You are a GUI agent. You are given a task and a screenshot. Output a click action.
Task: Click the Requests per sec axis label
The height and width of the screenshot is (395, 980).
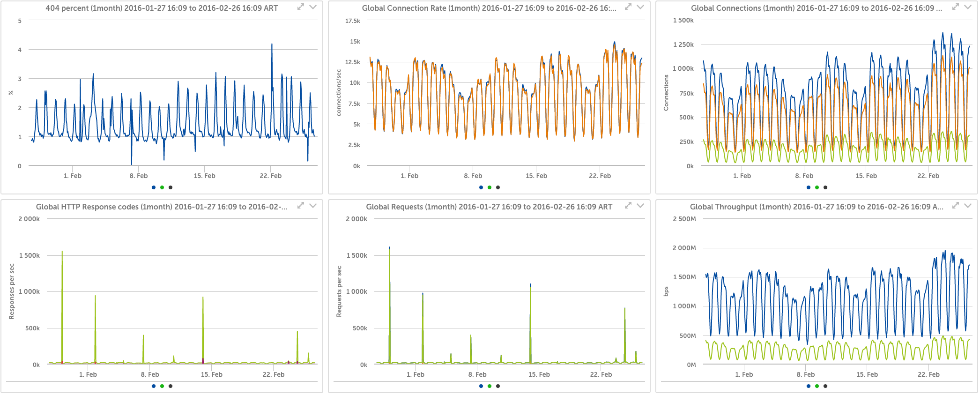pyautogui.click(x=339, y=291)
